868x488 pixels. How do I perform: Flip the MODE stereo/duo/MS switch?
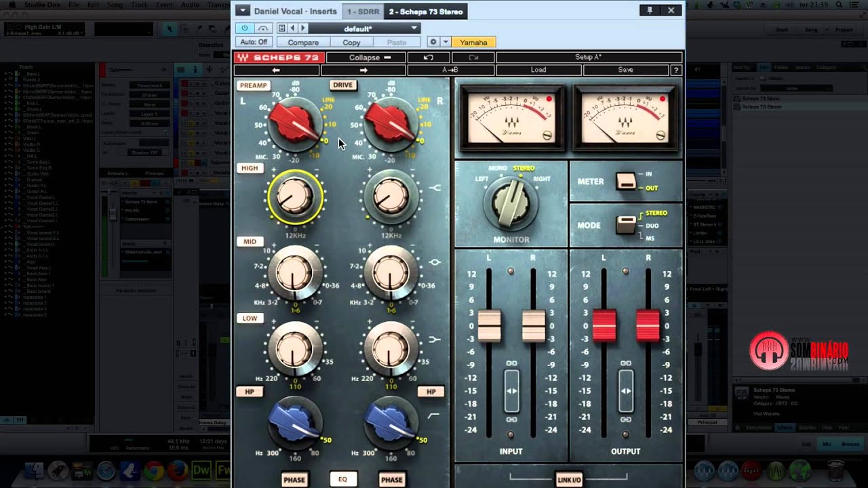click(626, 224)
